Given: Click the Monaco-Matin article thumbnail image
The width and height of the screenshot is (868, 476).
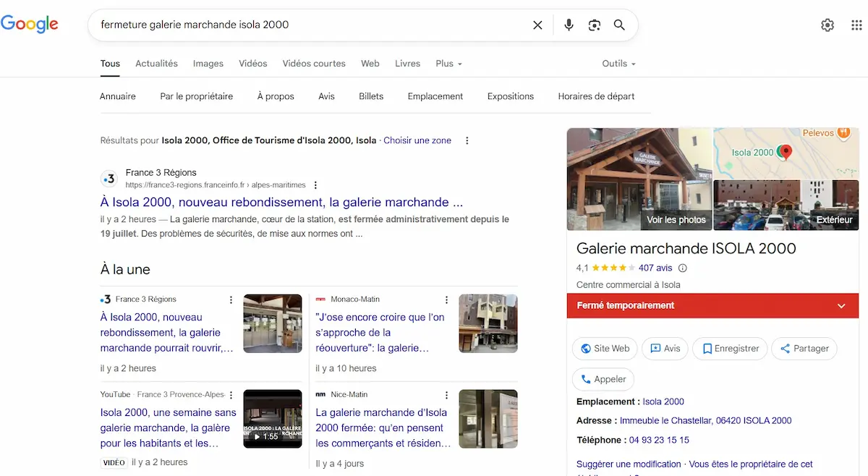Looking at the screenshot, I should tap(488, 323).
